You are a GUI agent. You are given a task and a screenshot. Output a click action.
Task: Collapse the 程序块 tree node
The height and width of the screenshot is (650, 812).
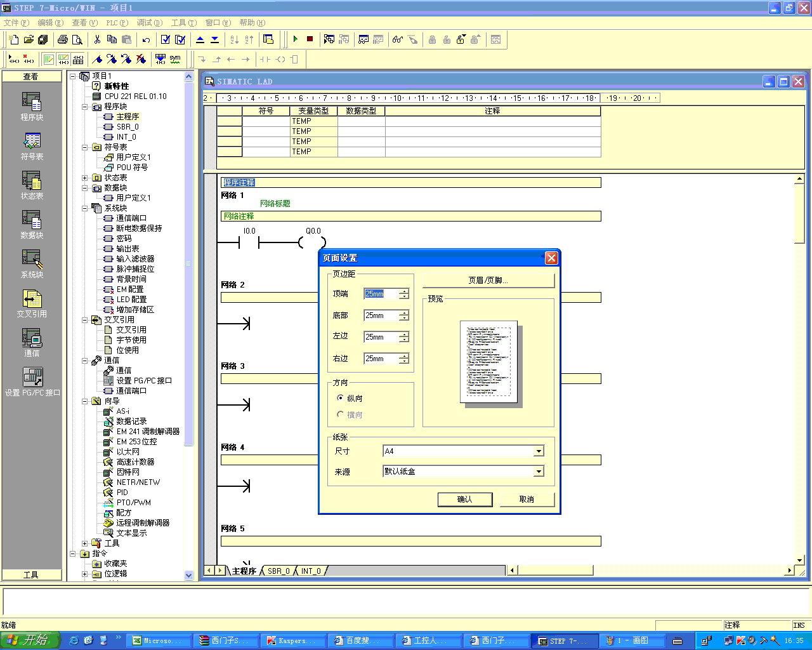click(x=84, y=107)
